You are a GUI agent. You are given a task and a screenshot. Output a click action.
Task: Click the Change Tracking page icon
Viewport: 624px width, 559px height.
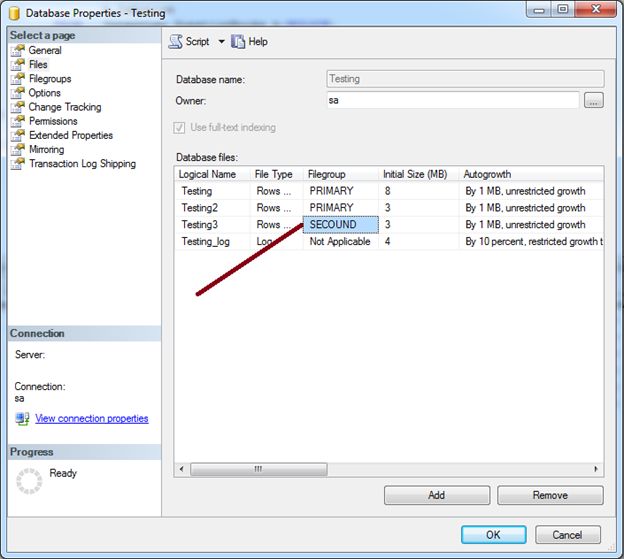click(x=18, y=107)
